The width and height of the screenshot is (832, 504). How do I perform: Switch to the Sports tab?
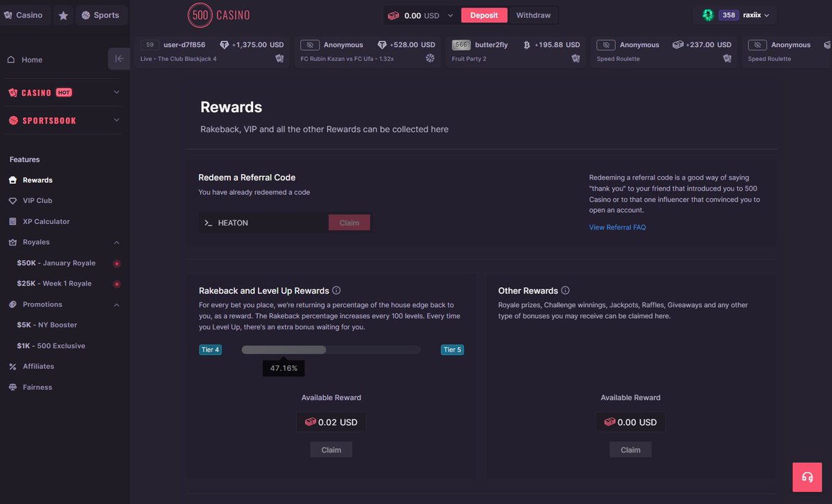pyautogui.click(x=101, y=15)
